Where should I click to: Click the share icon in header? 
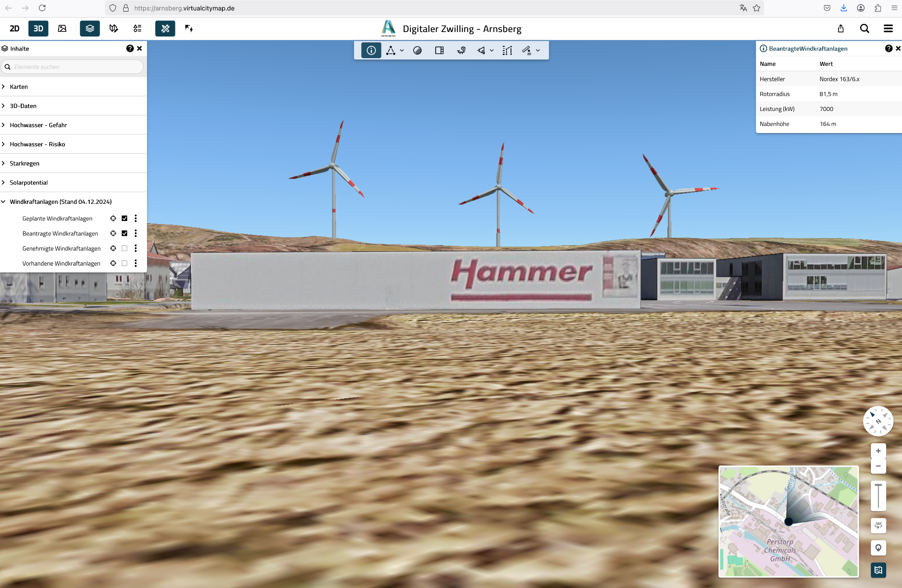tap(841, 28)
